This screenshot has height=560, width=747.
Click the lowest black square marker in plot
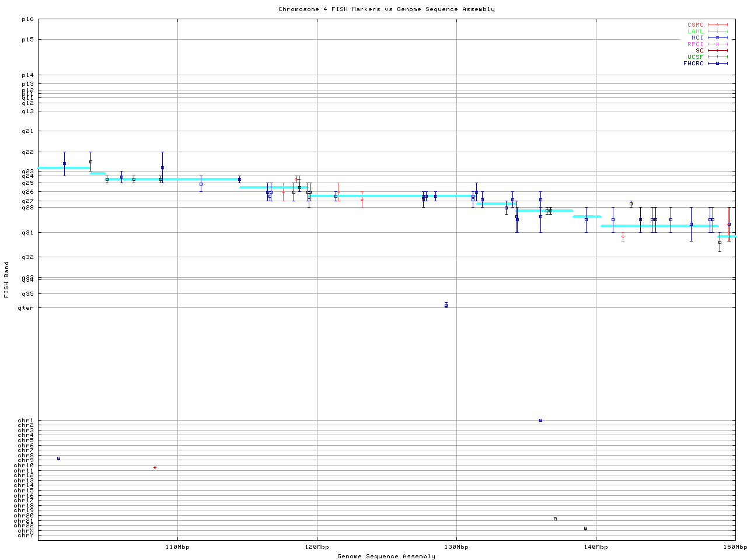[585, 528]
